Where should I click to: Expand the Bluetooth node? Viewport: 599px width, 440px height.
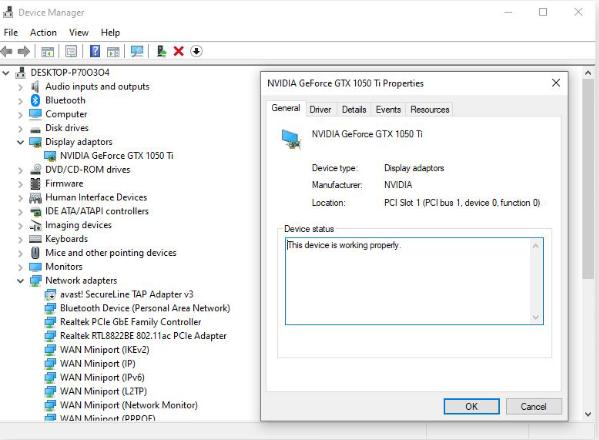pos(20,101)
